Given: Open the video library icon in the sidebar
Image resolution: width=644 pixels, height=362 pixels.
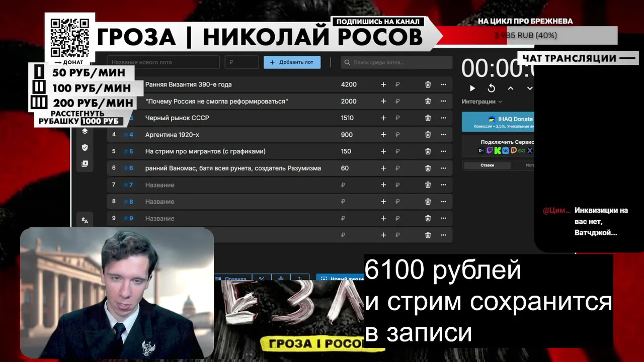Looking at the screenshot, I should 85,163.
